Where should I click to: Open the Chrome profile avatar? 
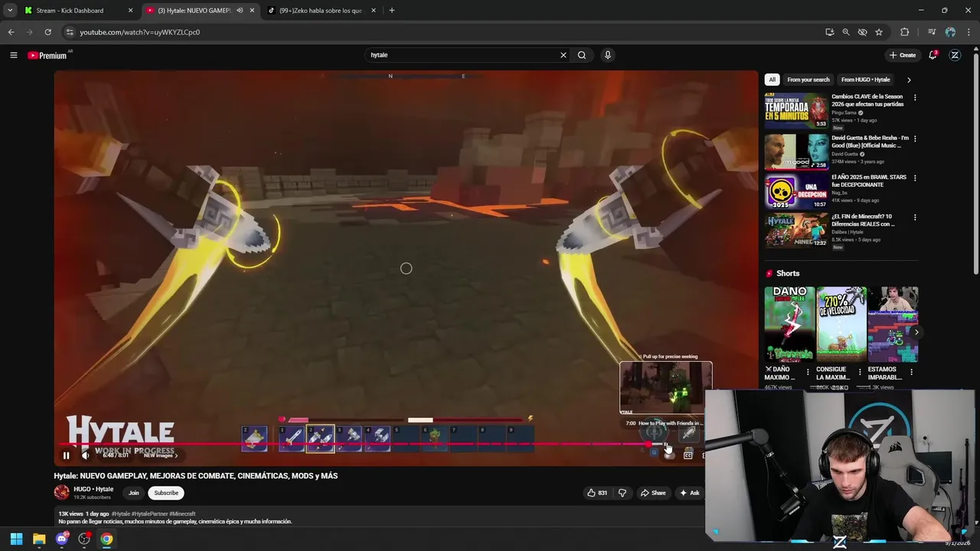[x=950, y=32]
